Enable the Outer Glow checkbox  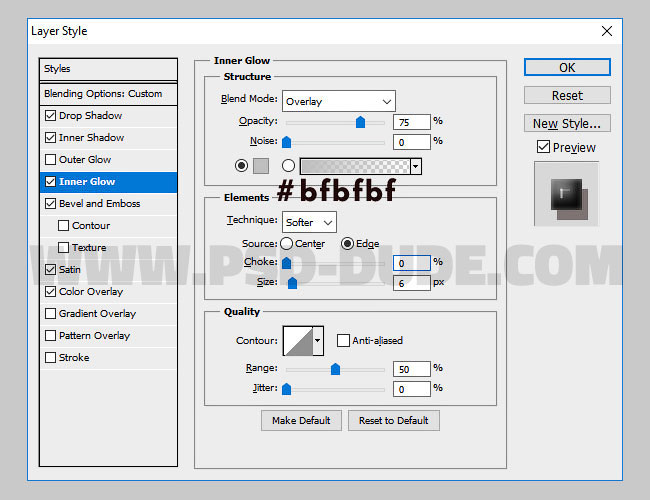point(50,159)
